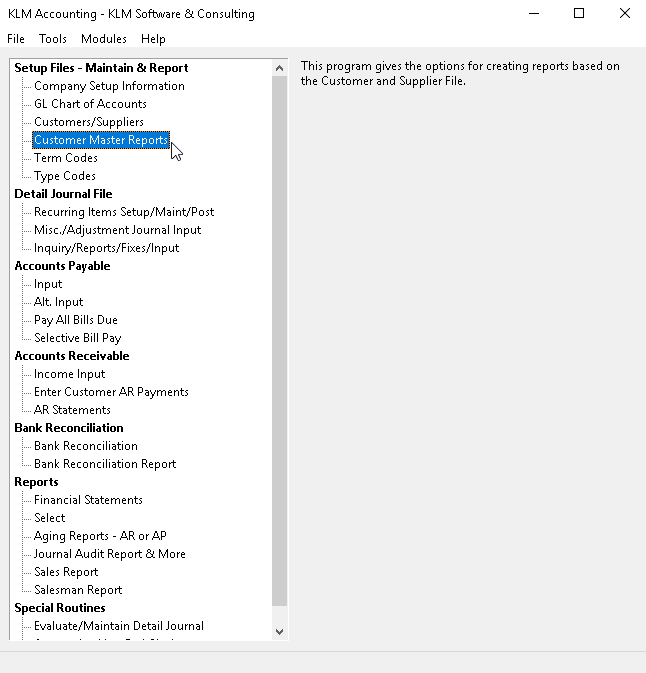Open Financial Statements

click(88, 500)
